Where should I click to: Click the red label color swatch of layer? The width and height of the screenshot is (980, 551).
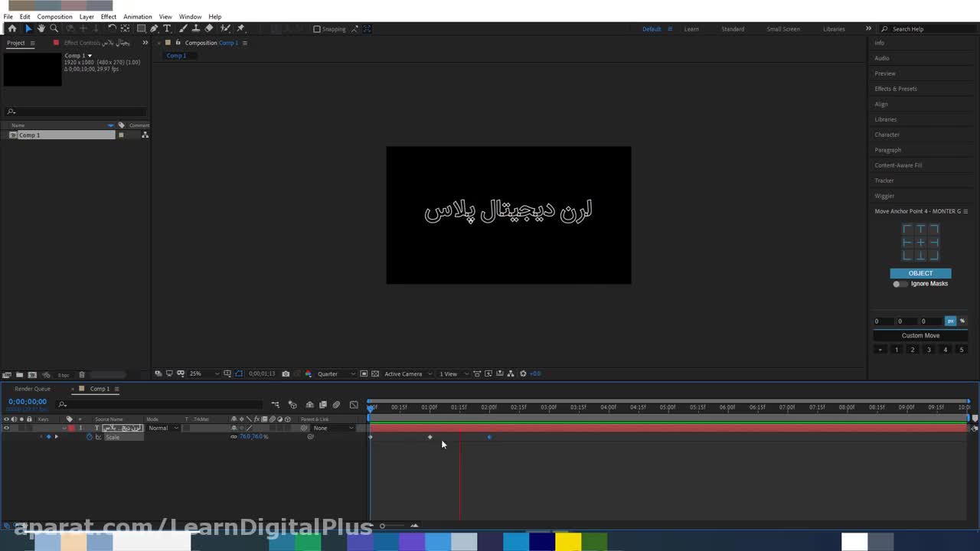click(71, 428)
